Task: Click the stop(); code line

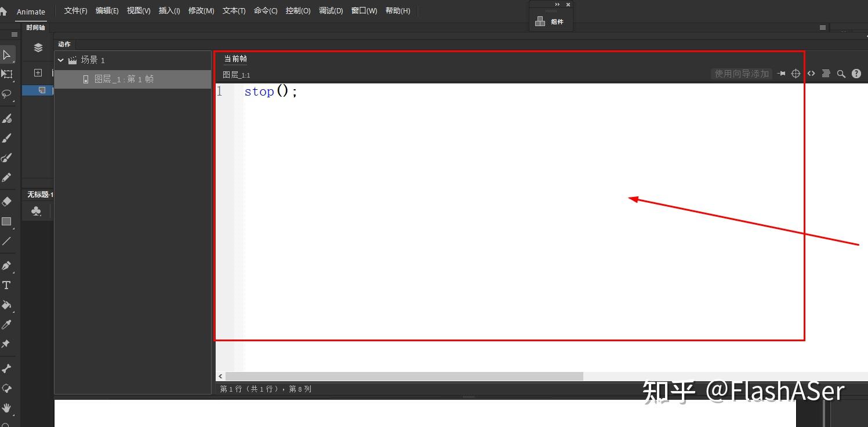Action: (x=271, y=92)
